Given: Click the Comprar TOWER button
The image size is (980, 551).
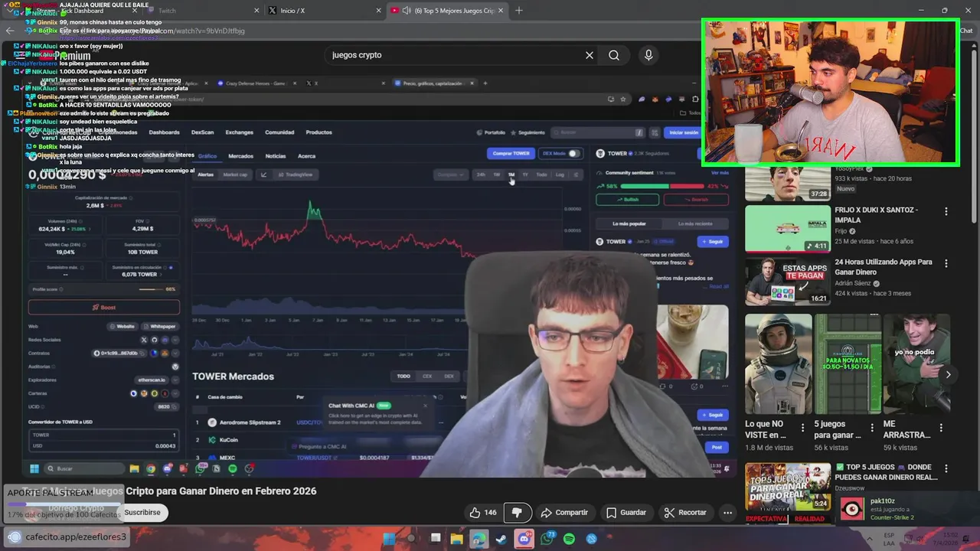Looking at the screenshot, I should (511, 153).
